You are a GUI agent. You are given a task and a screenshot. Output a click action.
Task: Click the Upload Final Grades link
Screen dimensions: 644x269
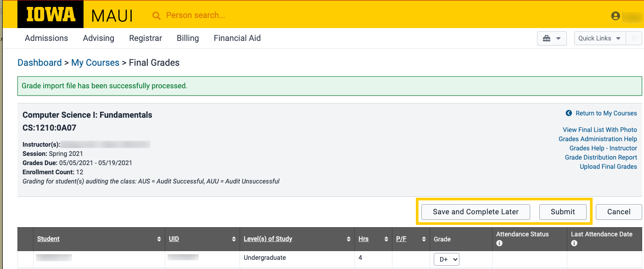pos(608,166)
